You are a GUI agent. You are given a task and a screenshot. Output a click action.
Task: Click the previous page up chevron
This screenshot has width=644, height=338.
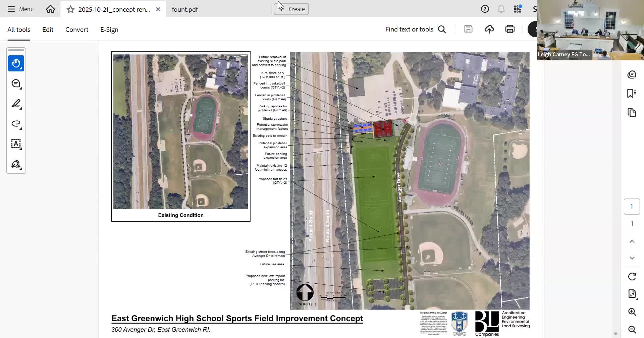pyautogui.click(x=632, y=241)
